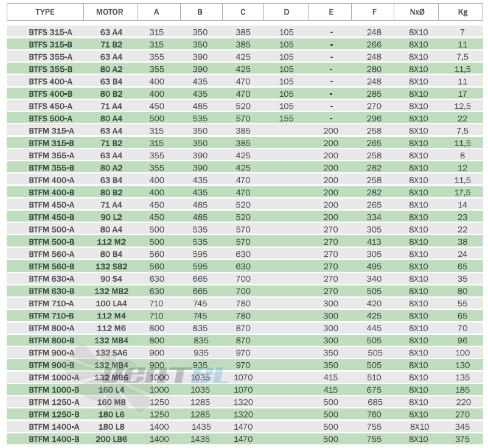
Task: Click weight value 185
Action: click(x=462, y=390)
